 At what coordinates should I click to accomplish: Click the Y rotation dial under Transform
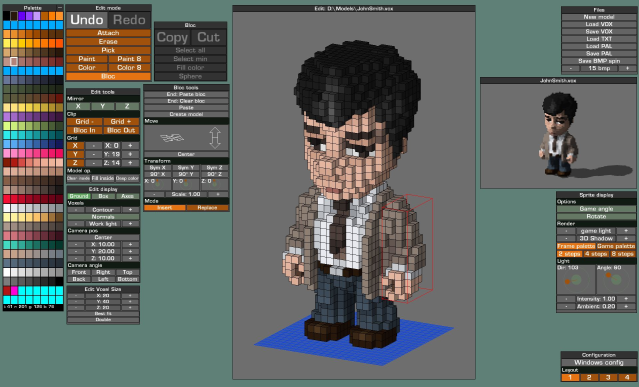[x=185, y=184]
